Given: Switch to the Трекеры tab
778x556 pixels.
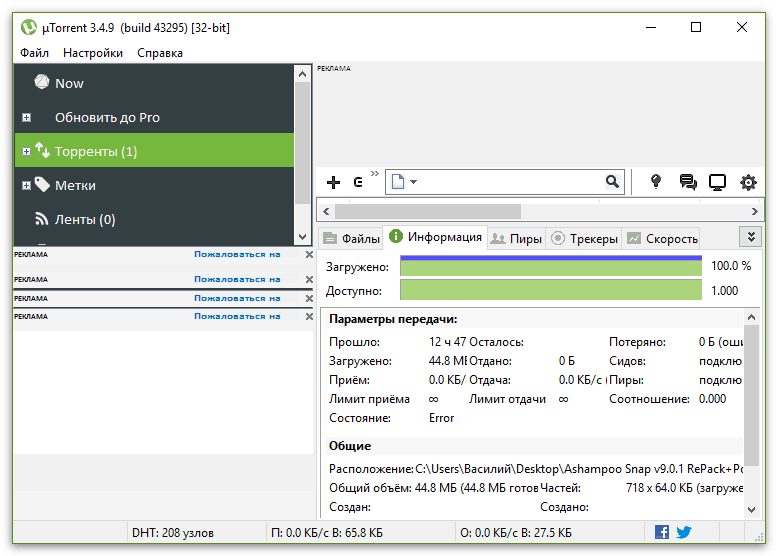Looking at the screenshot, I should (x=584, y=239).
